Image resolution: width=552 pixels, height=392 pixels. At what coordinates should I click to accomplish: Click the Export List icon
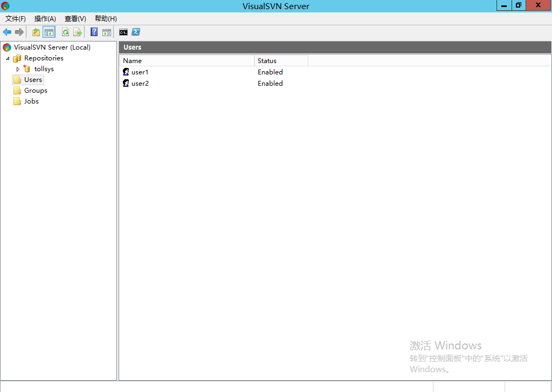(78, 32)
